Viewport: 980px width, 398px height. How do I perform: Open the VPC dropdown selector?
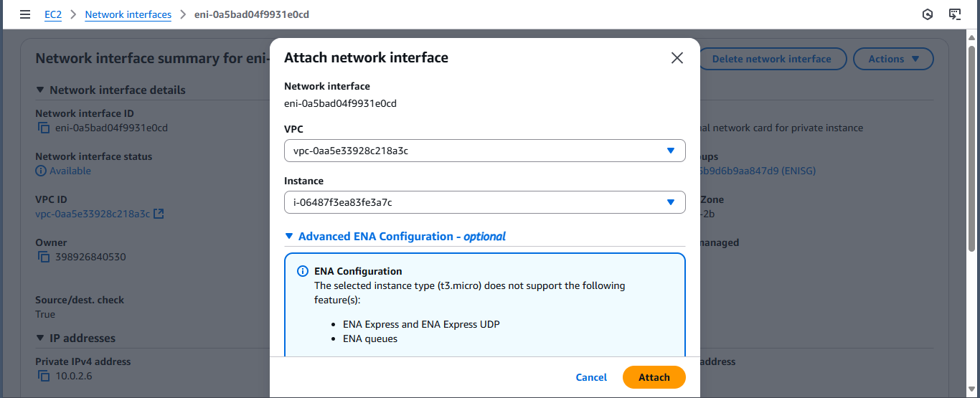[484, 151]
